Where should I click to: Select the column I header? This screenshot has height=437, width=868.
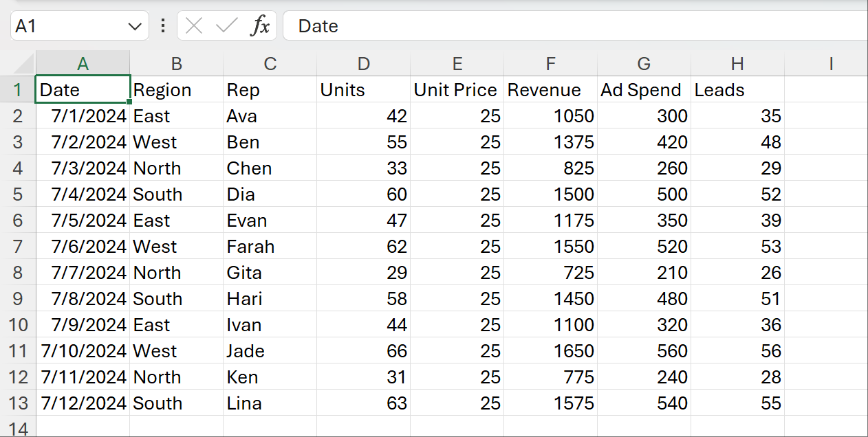(831, 64)
